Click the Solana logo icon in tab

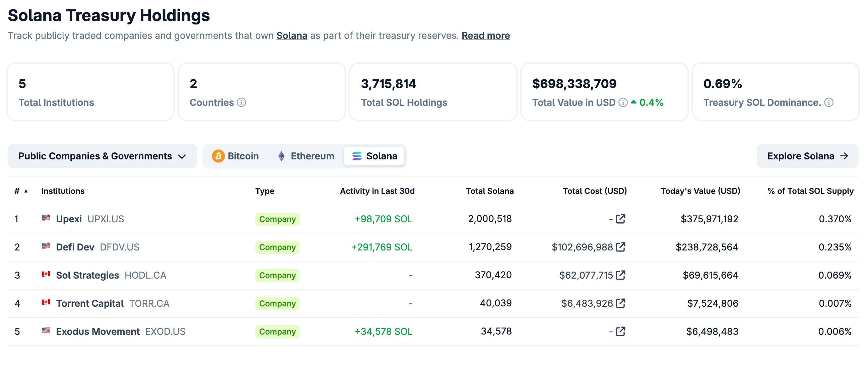coord(357,156)
